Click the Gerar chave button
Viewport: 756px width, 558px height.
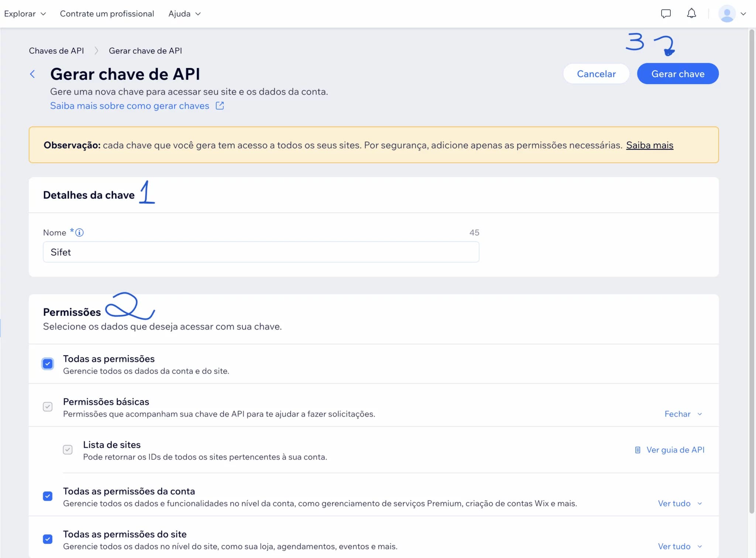[x=678, y=73]
